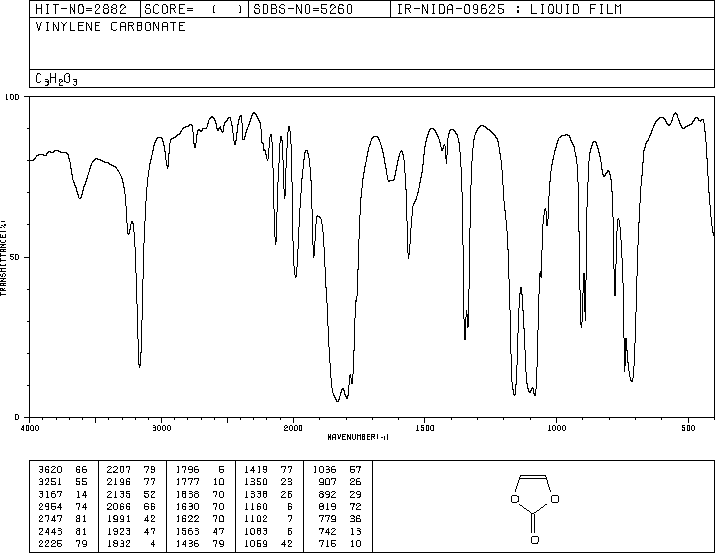Click the 3000 wavenumber axis label
Image resolution: width=715 pixels, height=553 pixels.
point(162,428)
